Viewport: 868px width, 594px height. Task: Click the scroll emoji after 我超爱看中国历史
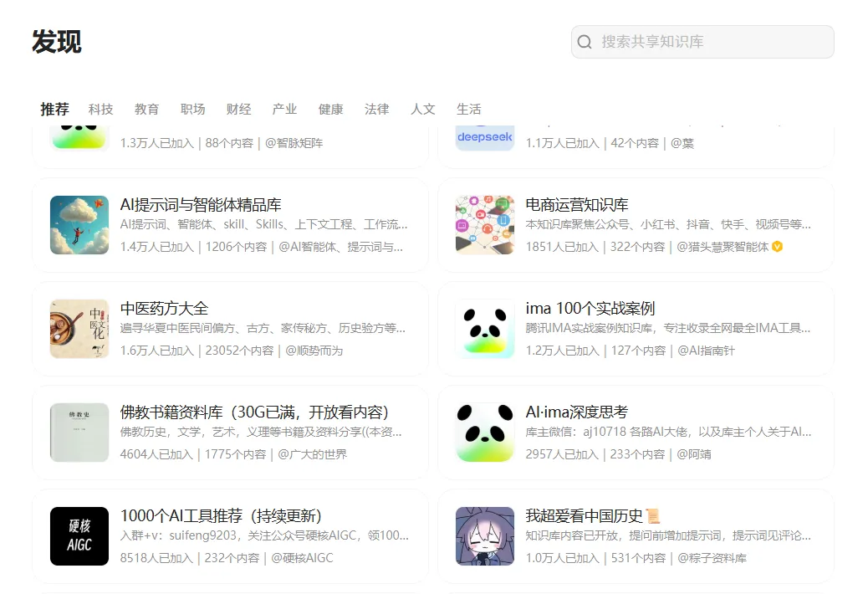tap(652, 516)
